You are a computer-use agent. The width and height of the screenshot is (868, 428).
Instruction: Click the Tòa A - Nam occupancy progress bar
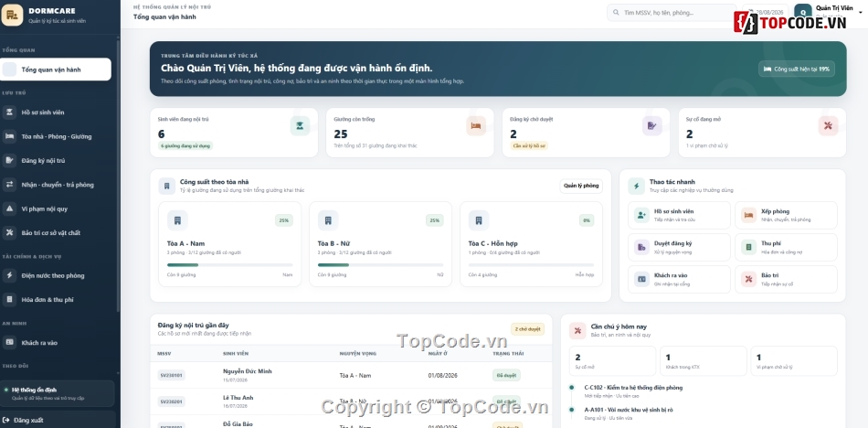click(229, 265)
